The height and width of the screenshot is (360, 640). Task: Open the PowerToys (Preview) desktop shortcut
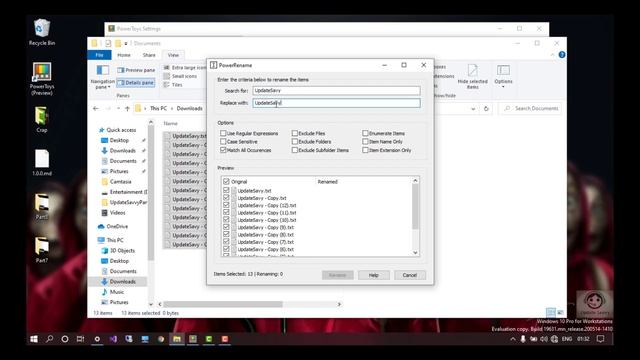(x=42, y=79)
